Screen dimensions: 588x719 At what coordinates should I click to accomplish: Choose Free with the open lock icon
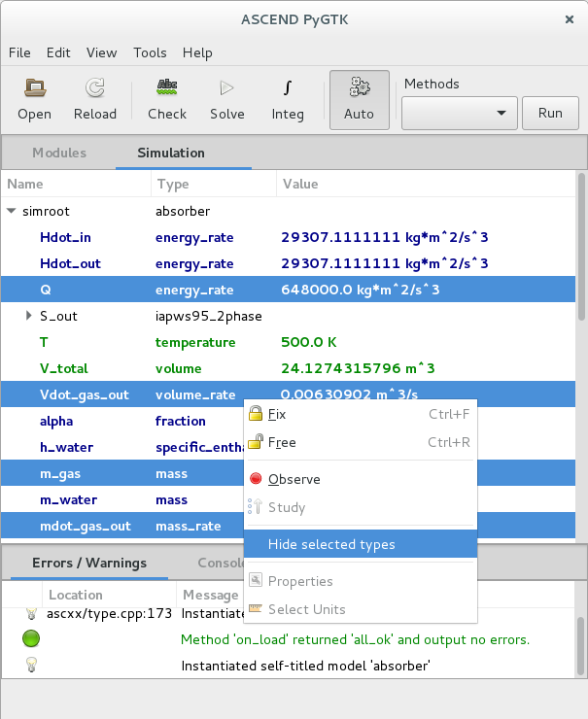(281, 442)
